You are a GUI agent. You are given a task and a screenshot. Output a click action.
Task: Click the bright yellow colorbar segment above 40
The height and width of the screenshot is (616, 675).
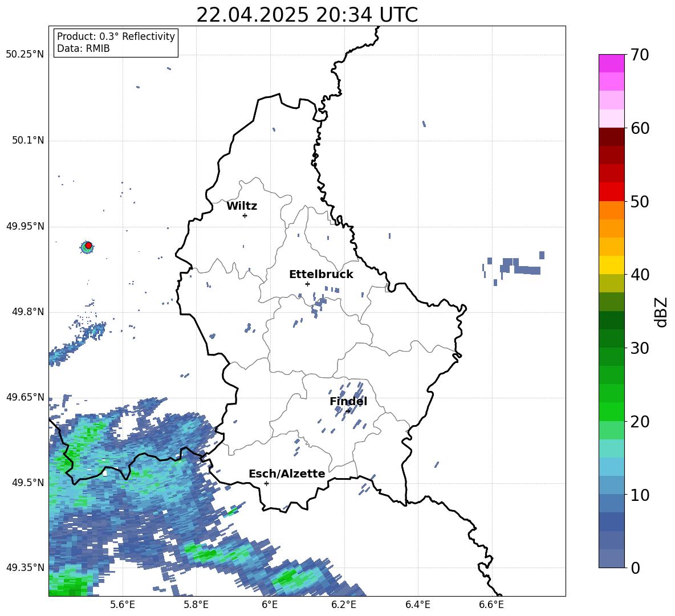611,265
